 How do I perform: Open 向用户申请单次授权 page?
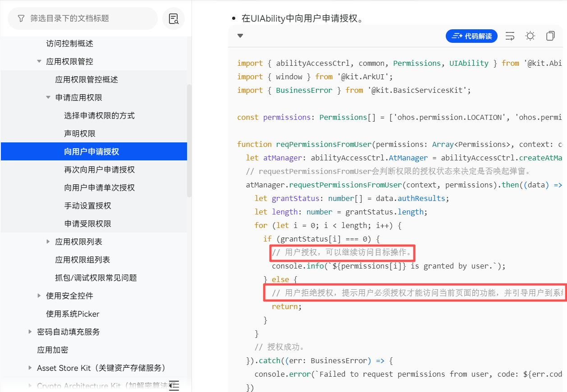coord(99,188)
